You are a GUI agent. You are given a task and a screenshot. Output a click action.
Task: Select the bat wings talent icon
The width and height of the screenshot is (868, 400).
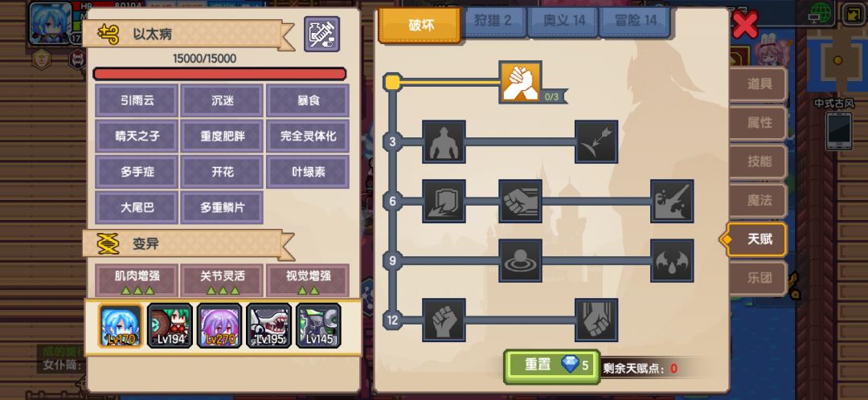672,260
